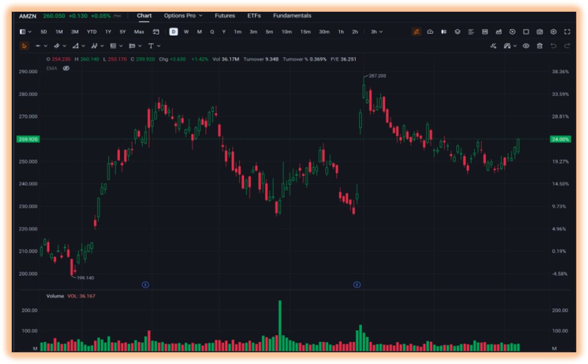The width and height of the screenshot is (588, 364).
Task: Click the screenshot camera icon
Action: coord(539,32)
